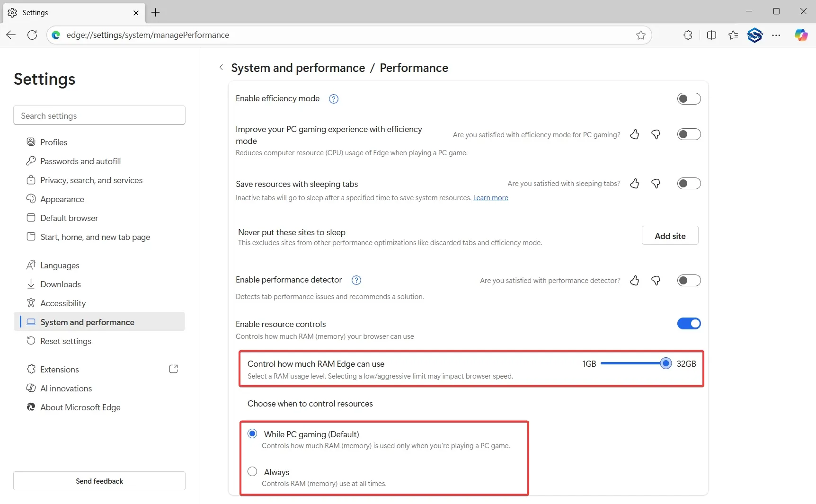Give thumbs down for performance detector
The width and height of the screenshot is (816, 504).
tap(656, 281)
